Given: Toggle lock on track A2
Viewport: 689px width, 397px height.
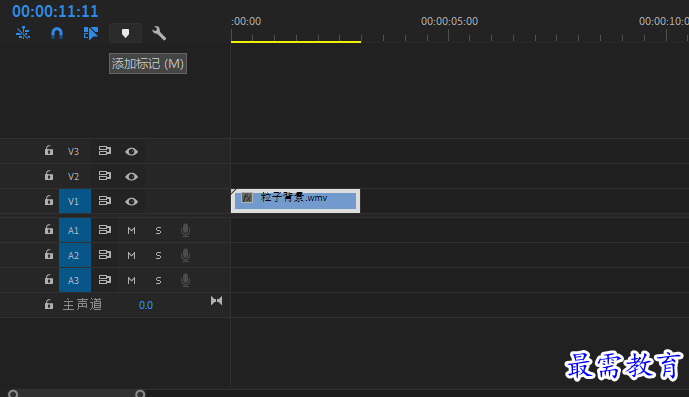Looking at the screenshot, I should click(x=49, y=254).
